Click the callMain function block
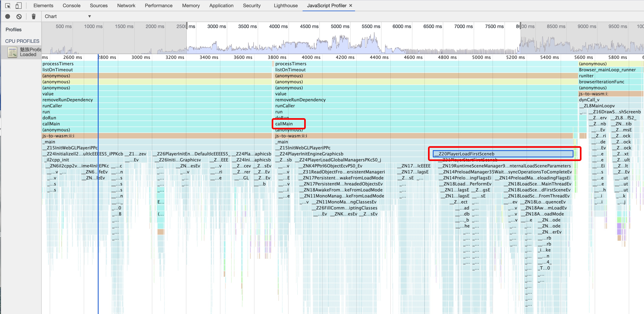The height and width of the screenshot is (314, 644). pyautogui.click(x=288, y=124)
